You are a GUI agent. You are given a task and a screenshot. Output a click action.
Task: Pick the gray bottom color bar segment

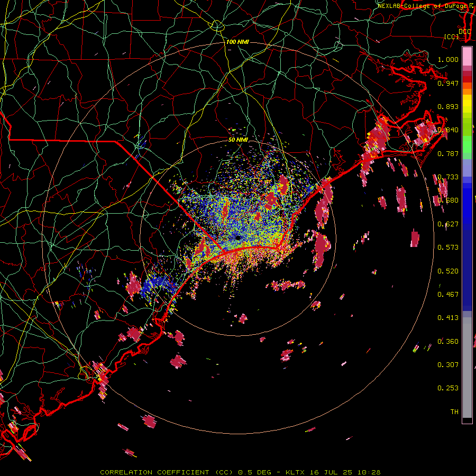pos(467,368)
